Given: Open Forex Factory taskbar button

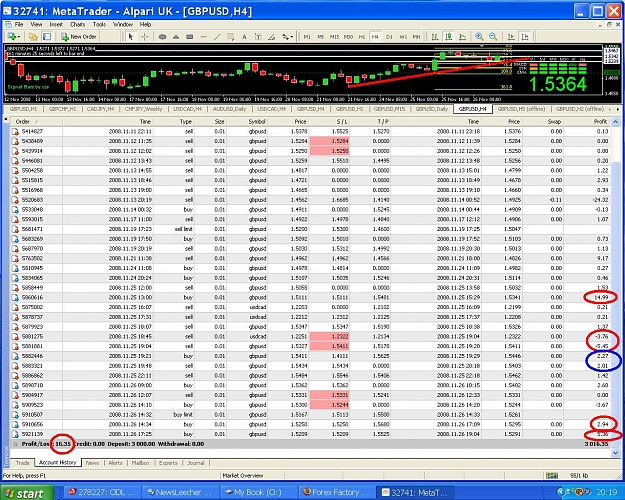Looking at the screenshot, I should click(335, 492).
